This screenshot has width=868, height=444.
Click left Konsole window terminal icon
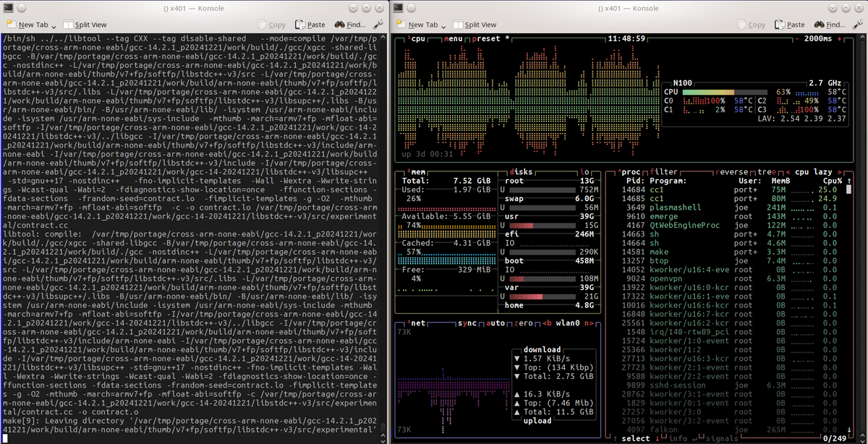click(8, 7)
